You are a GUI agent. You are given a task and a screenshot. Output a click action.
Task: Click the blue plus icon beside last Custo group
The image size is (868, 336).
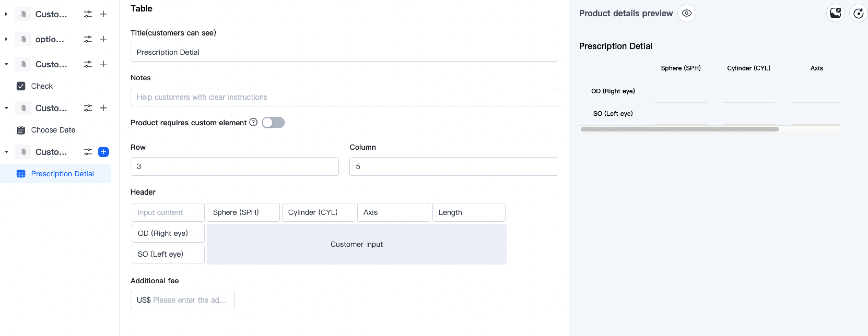tap(103, 152)
